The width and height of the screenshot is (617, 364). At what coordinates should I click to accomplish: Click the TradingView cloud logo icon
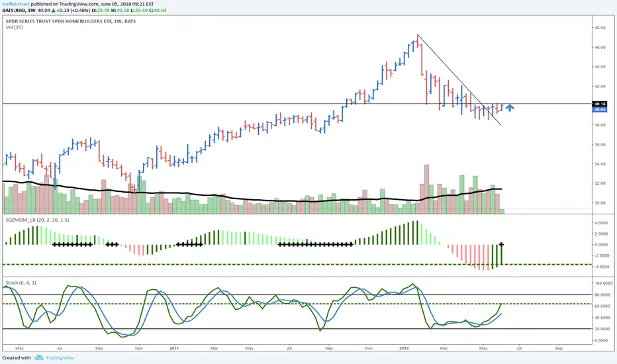click(39, 357)
